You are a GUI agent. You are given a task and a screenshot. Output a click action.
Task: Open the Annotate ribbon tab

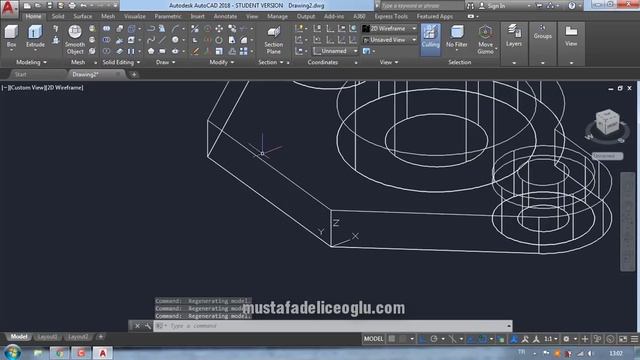[225, 16]
